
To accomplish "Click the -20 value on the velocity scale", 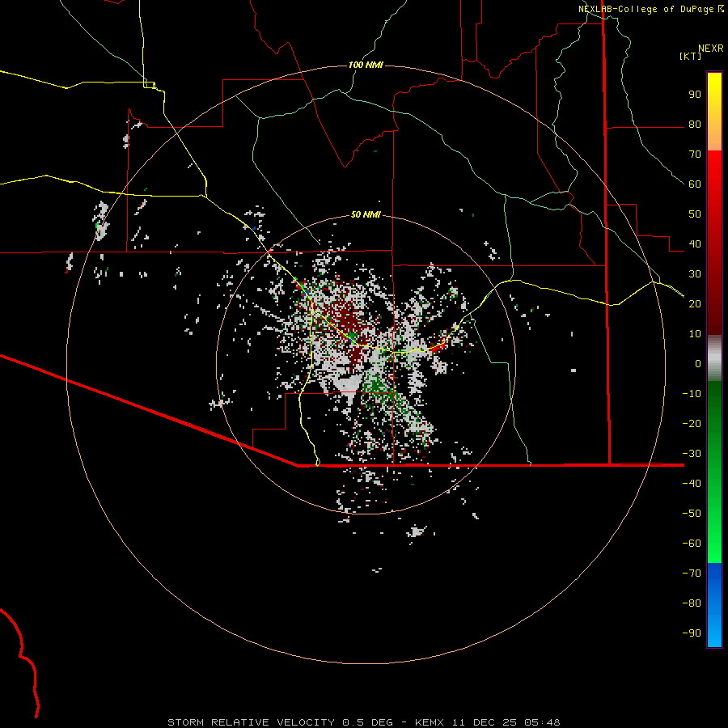I will [x=692, y=424].
